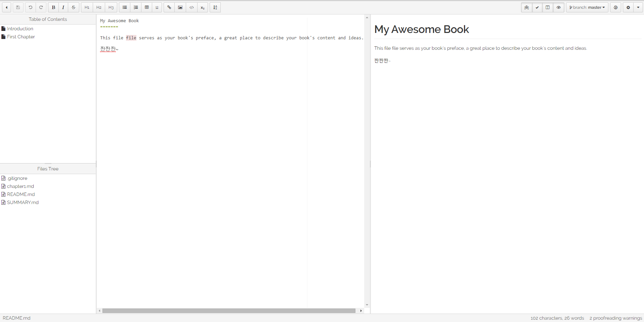Insert an image via the picture icon

click(x=180, y=7)
